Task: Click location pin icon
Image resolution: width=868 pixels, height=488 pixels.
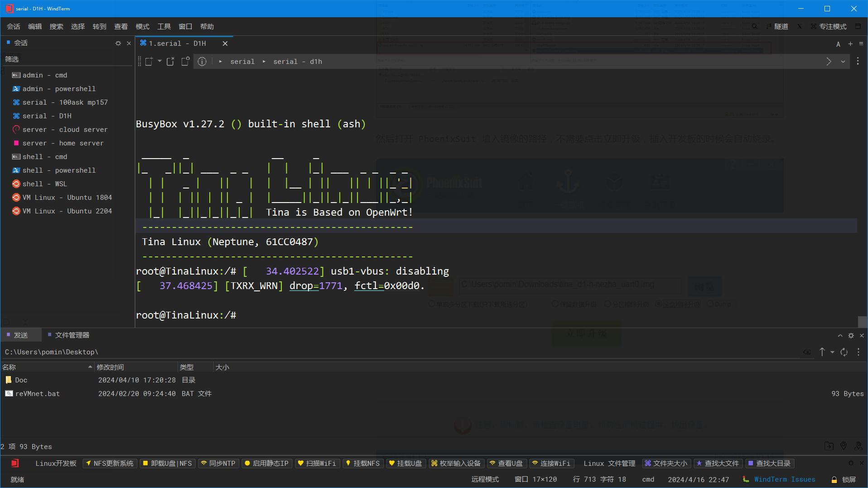Action: (844, 446)
